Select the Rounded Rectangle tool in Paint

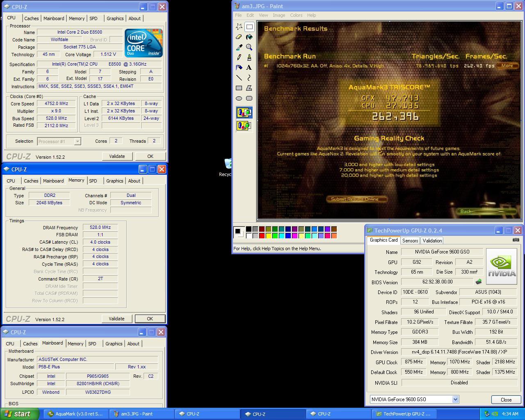tap(249, 98)
